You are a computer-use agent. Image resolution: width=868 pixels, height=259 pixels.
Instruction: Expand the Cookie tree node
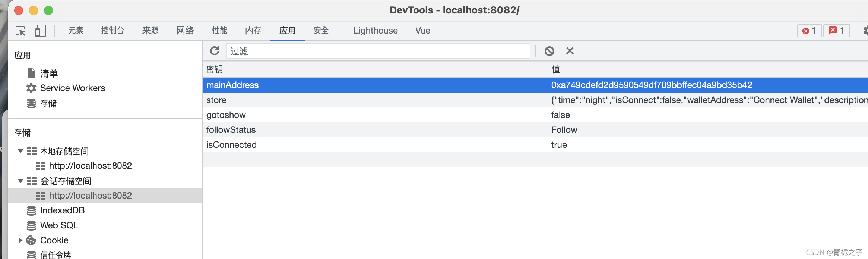click(x=20, y=240)
